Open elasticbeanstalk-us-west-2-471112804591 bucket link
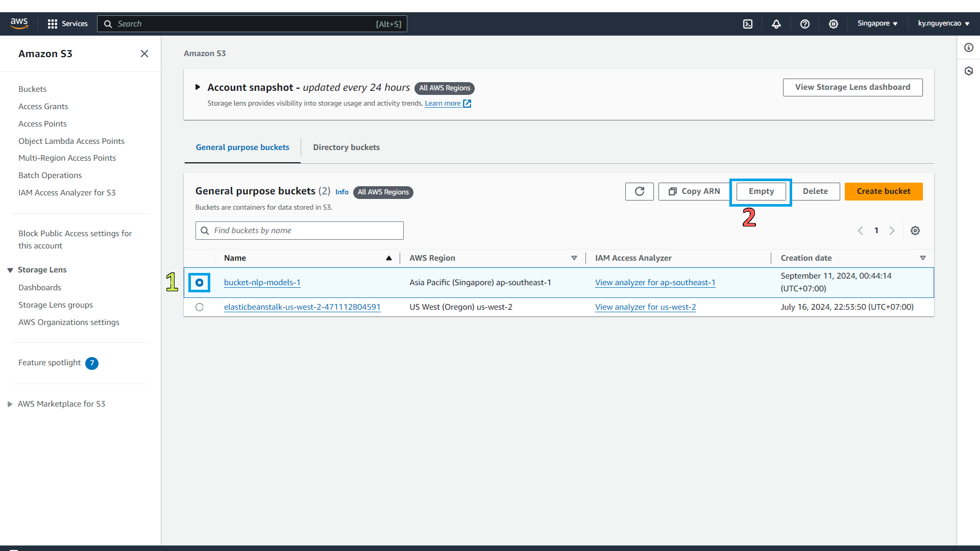Viewport: 980px width, 551px height. coord(302,307)
